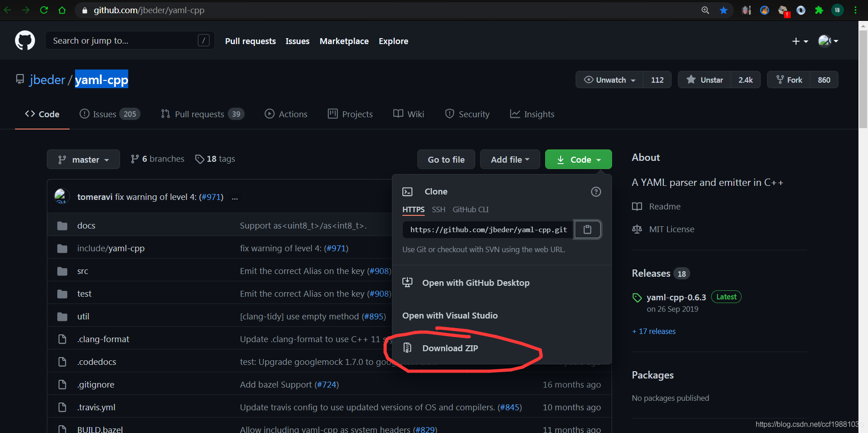Click Explore in top navigation

(x=393, y=41)
